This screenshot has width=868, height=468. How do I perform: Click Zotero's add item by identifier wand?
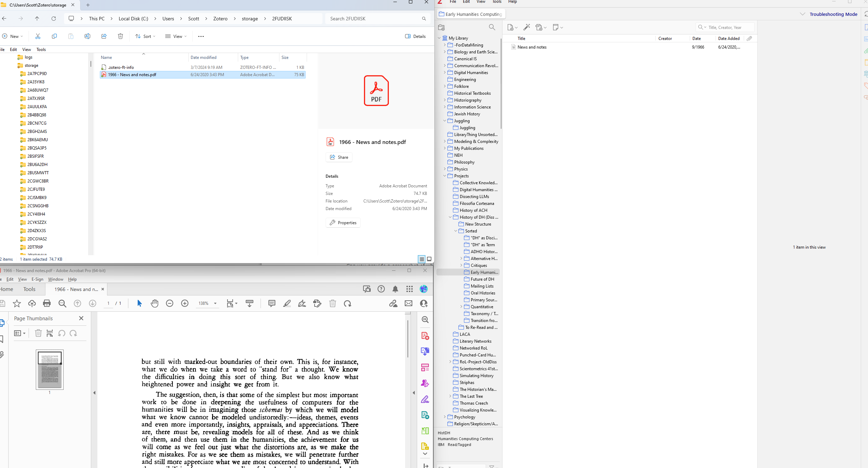click(527, 27)
